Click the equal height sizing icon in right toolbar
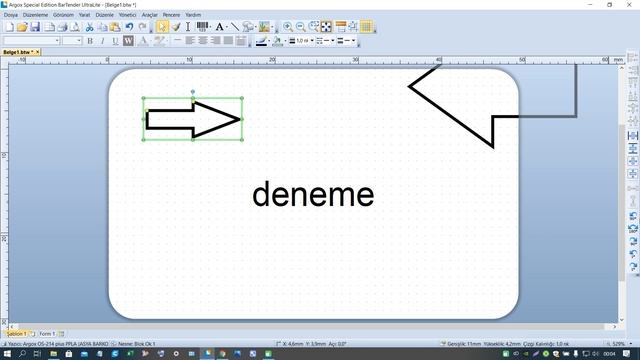 click(633, 148)
